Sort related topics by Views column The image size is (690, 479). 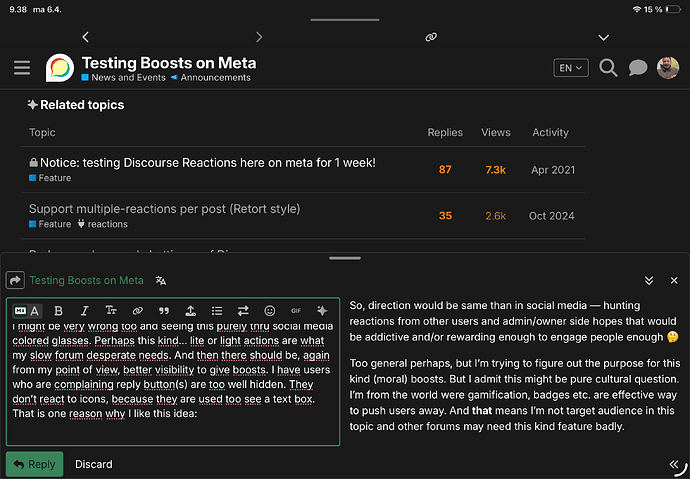495,132
